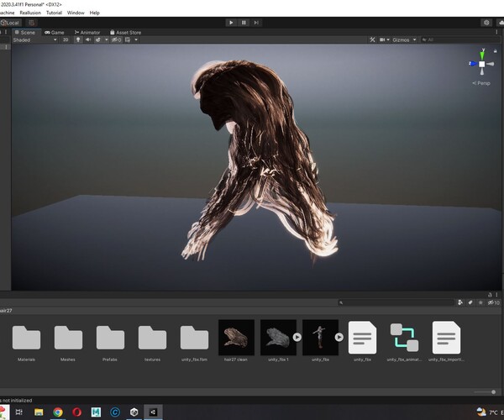Expand the unity_fbx 1 asset sub-items arrow

[297, 337]
